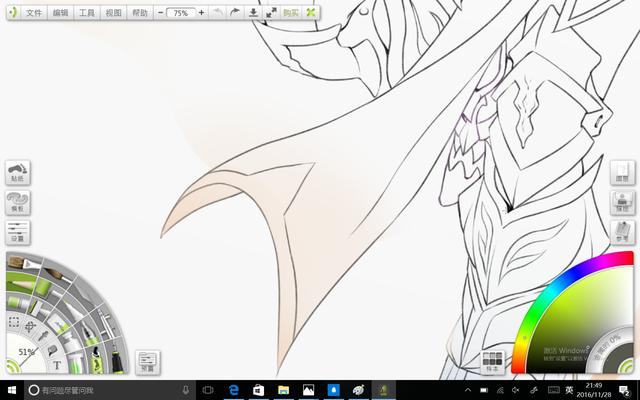Click the 购买 (Buy) button
Image resolution: width=640 pixels, height=400 pixels.
point(290,13)
